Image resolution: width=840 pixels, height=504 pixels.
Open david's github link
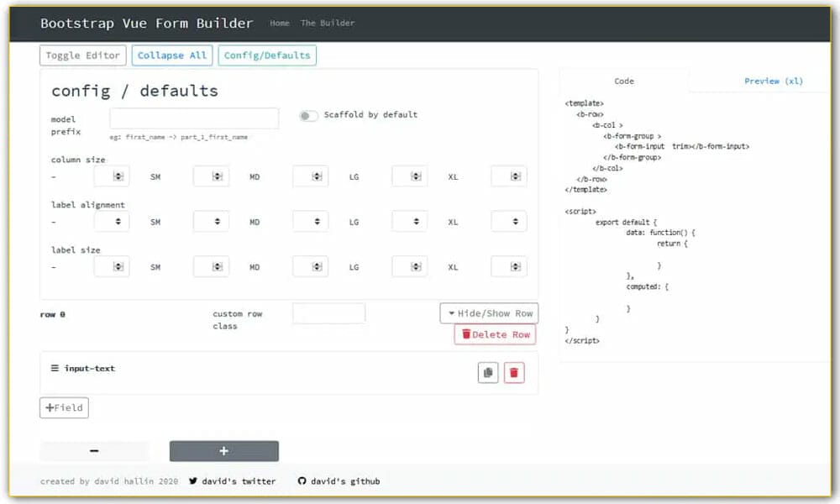click(339, 481)
